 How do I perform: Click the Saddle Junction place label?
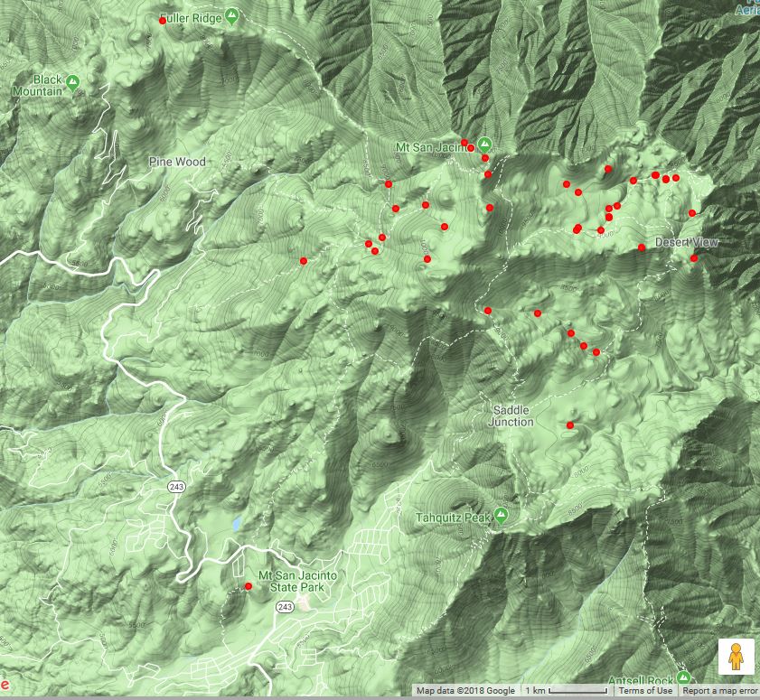(x=511, y=415)
